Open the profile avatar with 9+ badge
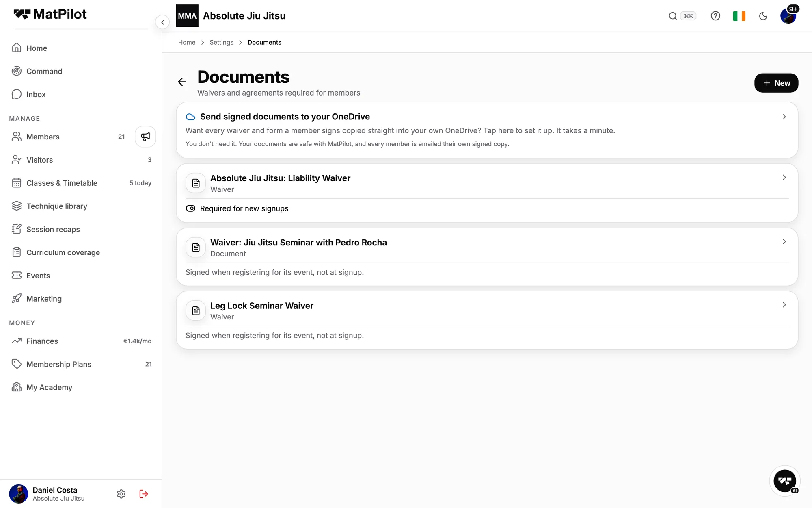812x508 pixels. click(x=788, y=15)
